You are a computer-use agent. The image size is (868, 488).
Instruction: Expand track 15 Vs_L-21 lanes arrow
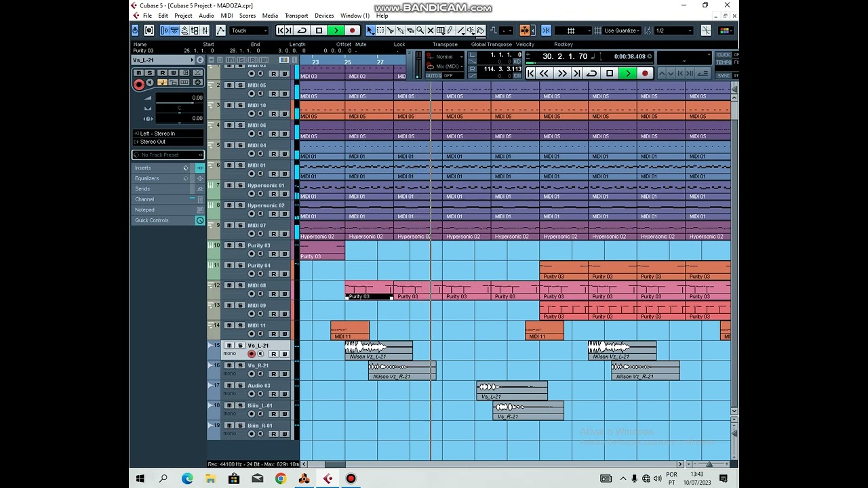click(210, 346)
